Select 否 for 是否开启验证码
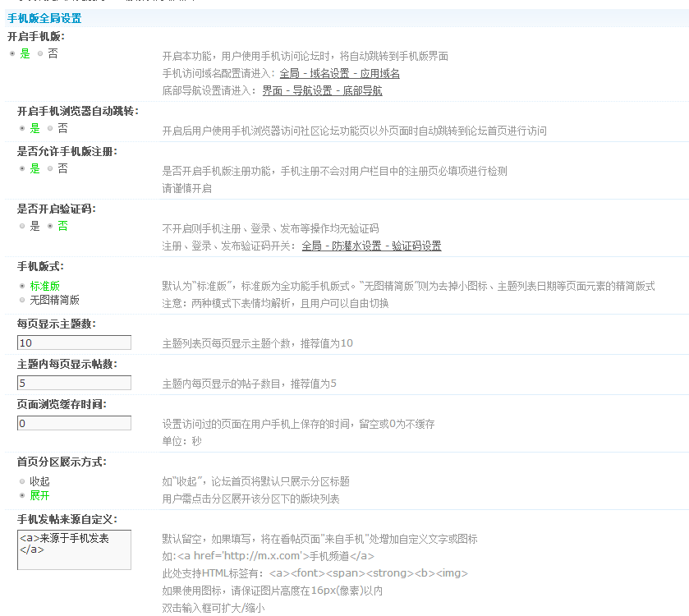 point(50,226)
